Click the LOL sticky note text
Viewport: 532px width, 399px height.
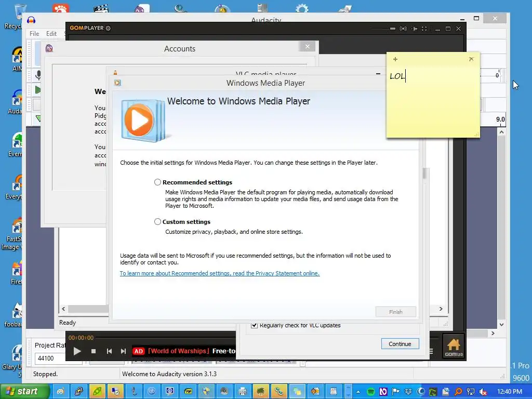tap(397, 76)
